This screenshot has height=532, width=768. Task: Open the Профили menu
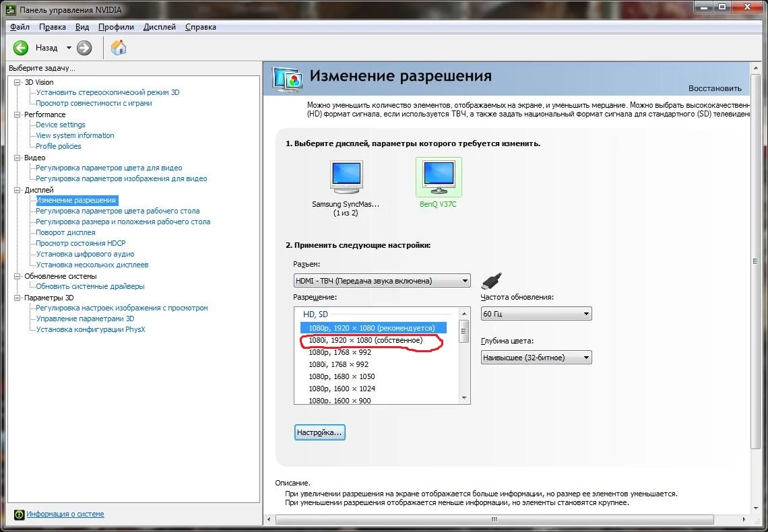(116, 27)
